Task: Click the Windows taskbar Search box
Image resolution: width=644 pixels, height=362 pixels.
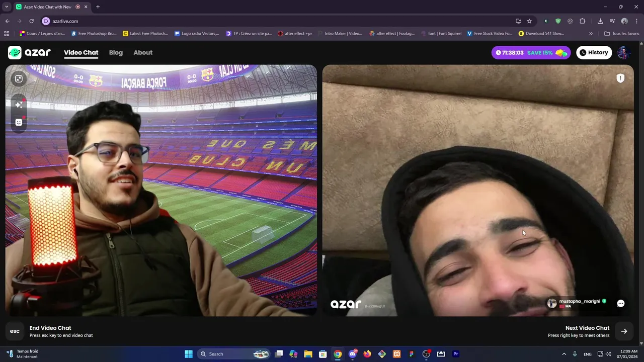Action: (233, 354)
